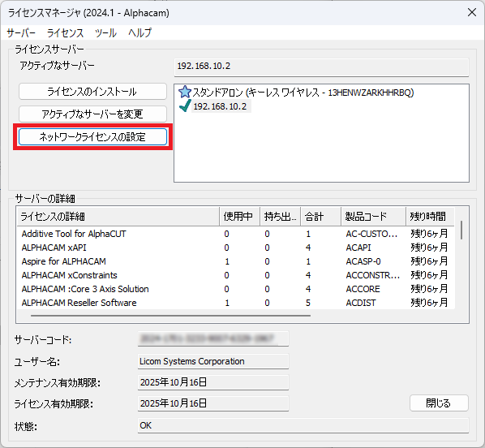Click the 状態 OK field
Screen dimensions: 485x448
point(303,425)
